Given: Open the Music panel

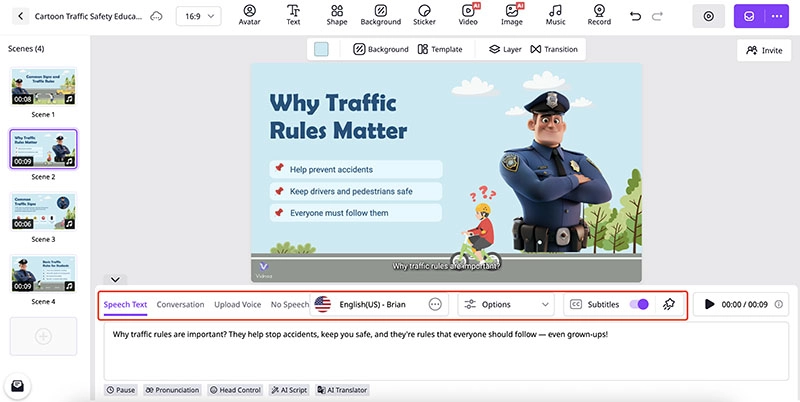Looking at the screenshot, I should pyautogui.click(x=556, y=14).
